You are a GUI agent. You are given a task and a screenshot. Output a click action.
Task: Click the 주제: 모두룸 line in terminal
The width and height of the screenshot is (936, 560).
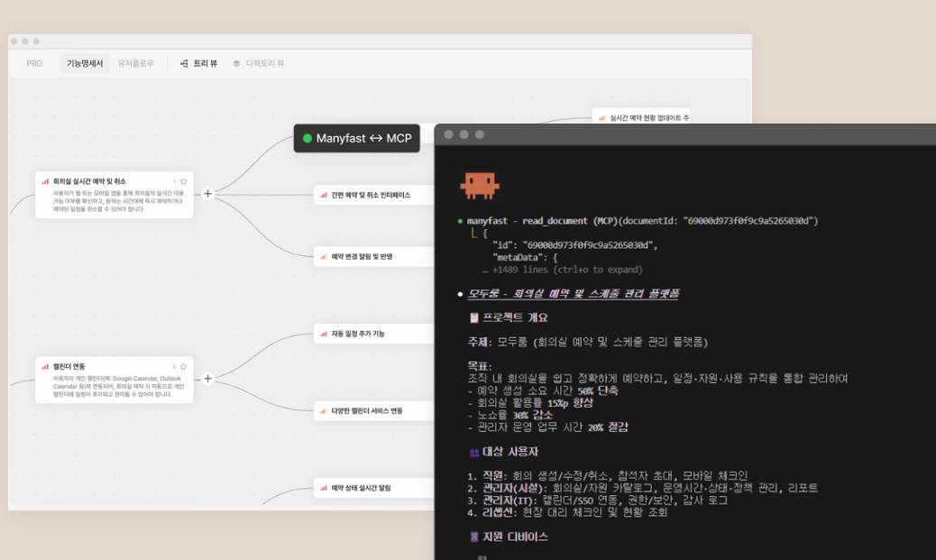tap(587, 342)
